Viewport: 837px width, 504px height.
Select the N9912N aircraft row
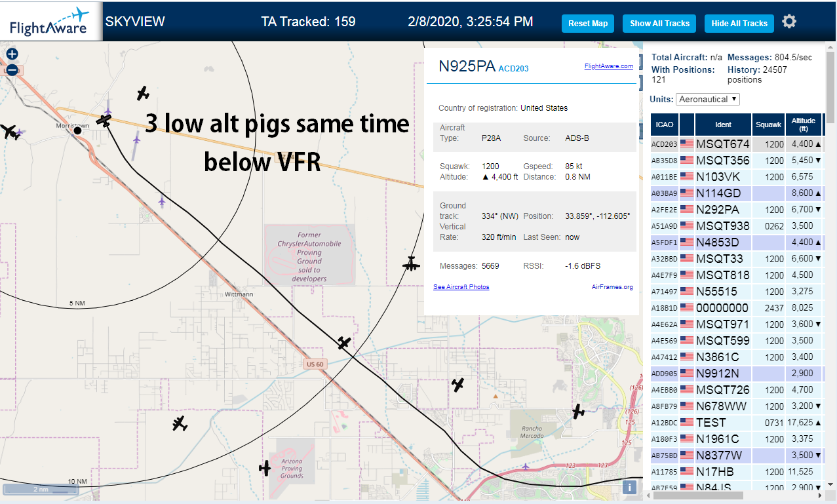(737, 373)
